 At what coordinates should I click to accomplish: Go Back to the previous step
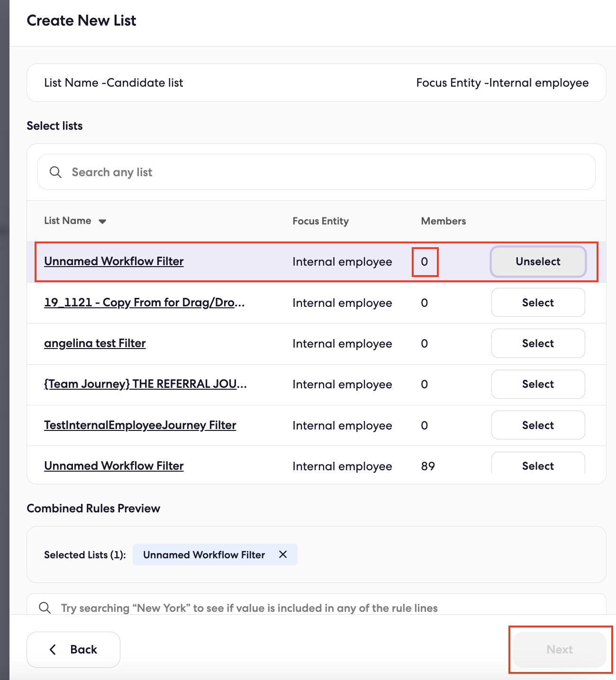pos(73,649)
